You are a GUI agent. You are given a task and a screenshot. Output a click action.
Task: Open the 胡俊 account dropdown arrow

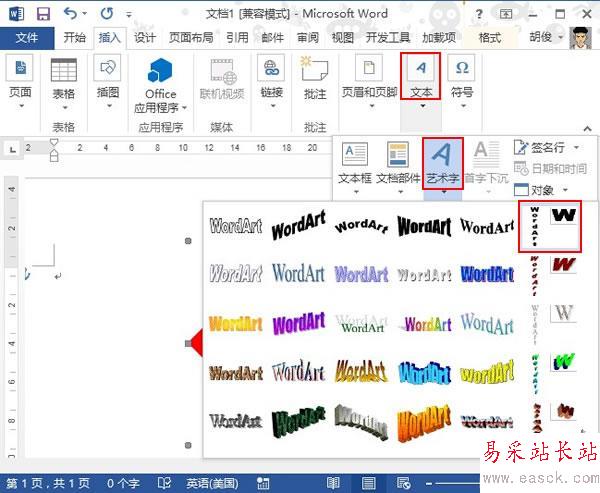pos(561,37)
